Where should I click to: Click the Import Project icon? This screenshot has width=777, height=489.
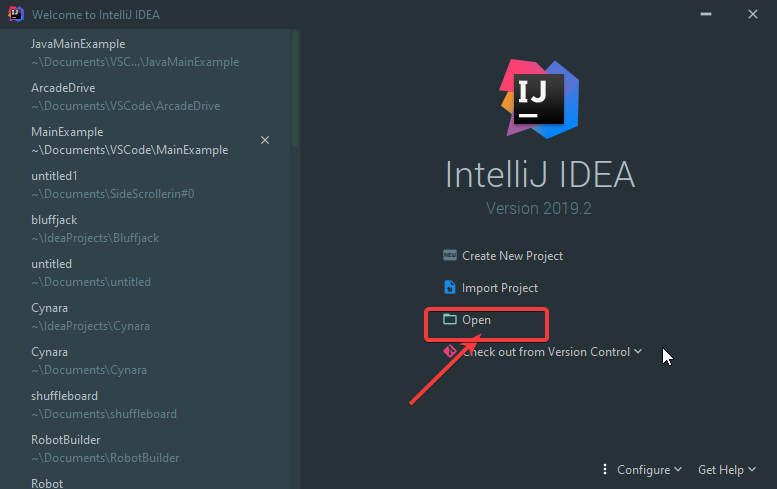449,287
